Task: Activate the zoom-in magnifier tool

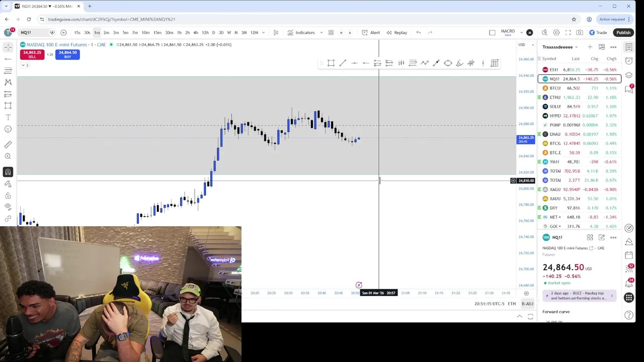Action: point(8,156)
